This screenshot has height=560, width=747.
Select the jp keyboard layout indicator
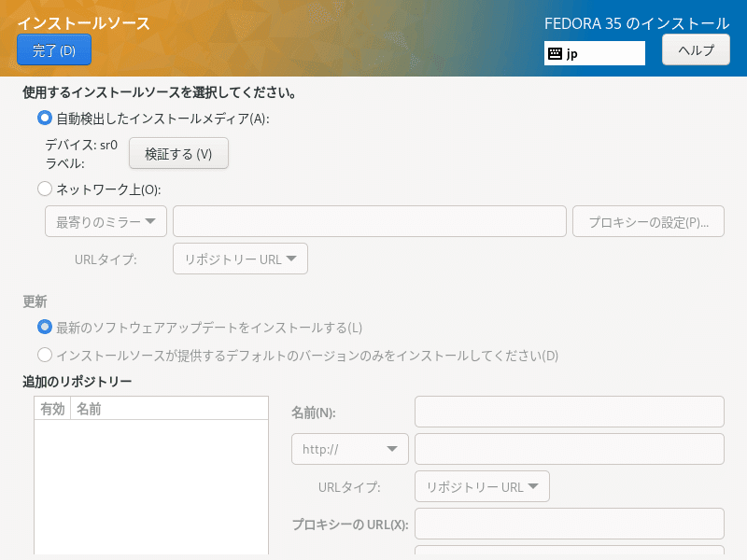coord(595,53)
